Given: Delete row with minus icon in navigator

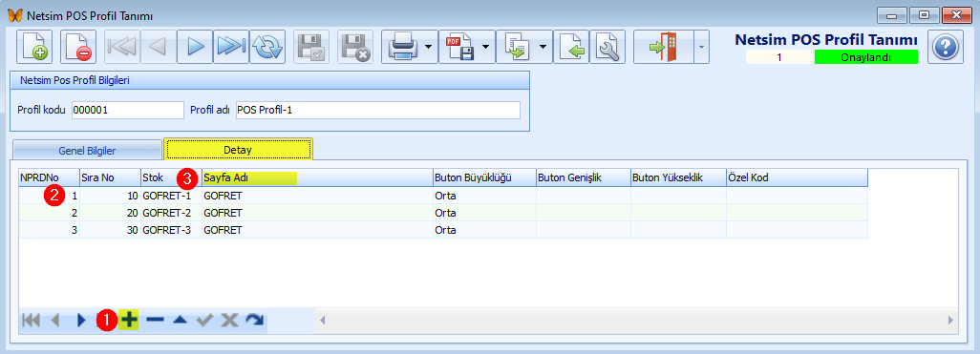Looking at the screenshot, I should pyautogui.click(x=155, y=321).
